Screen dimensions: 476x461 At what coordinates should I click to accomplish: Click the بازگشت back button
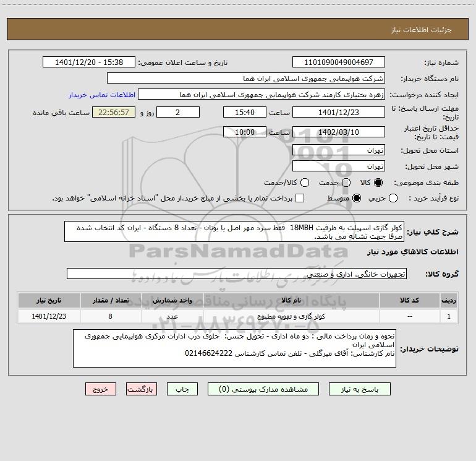coord(142,389)
